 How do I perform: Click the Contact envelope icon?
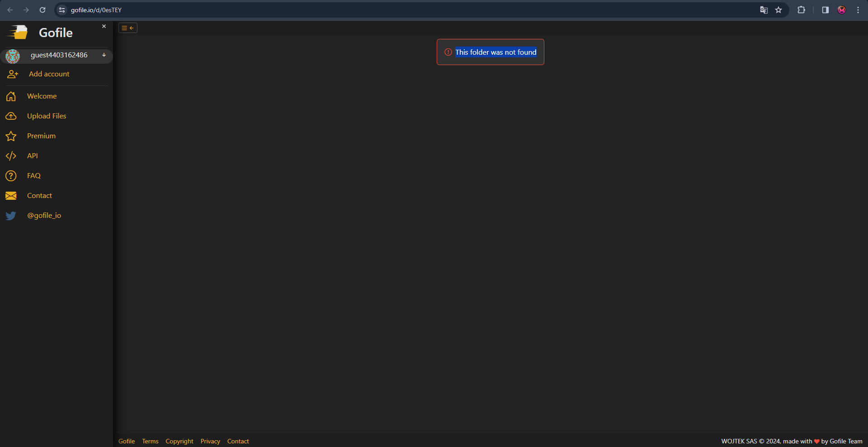(11, 196)
